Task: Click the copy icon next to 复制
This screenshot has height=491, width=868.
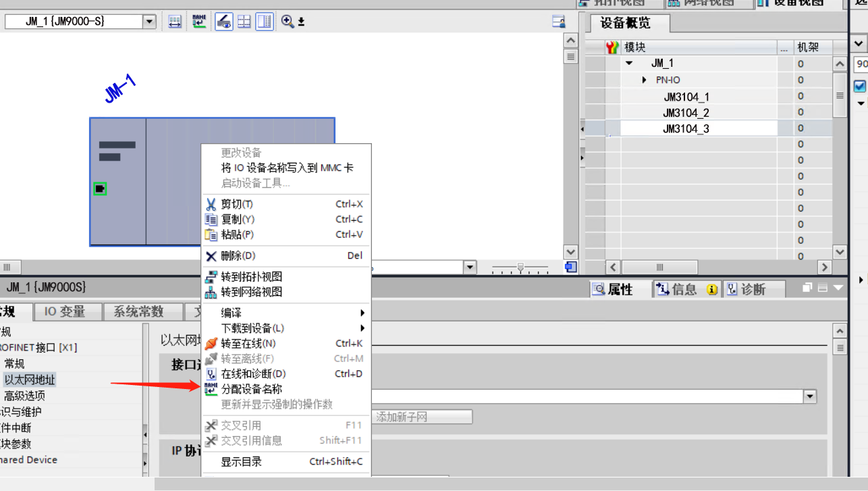Action: click(x=211, y=219)
